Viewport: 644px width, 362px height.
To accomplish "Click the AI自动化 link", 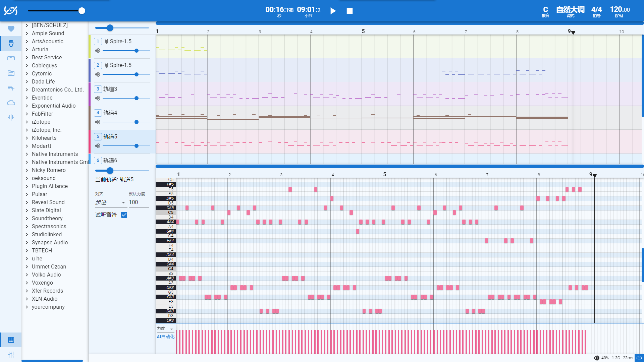I will 165,337.
